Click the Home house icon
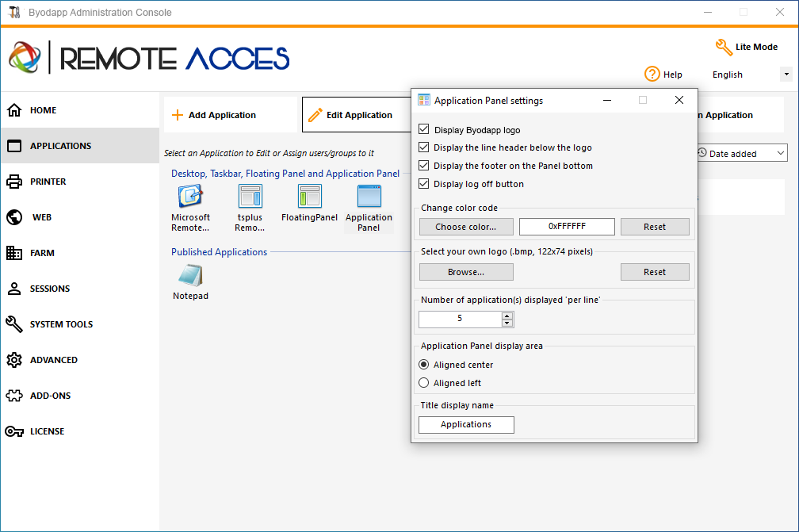The height and width of the screenshot is (532, 799). (x=14, y=110)
